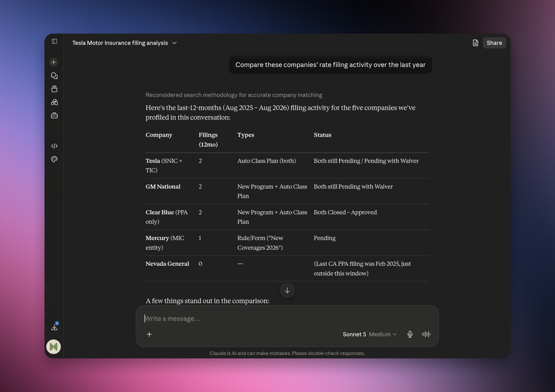Click the Company column header
The width and height of the screenshot is (555, 392).
tap(159, 135)
